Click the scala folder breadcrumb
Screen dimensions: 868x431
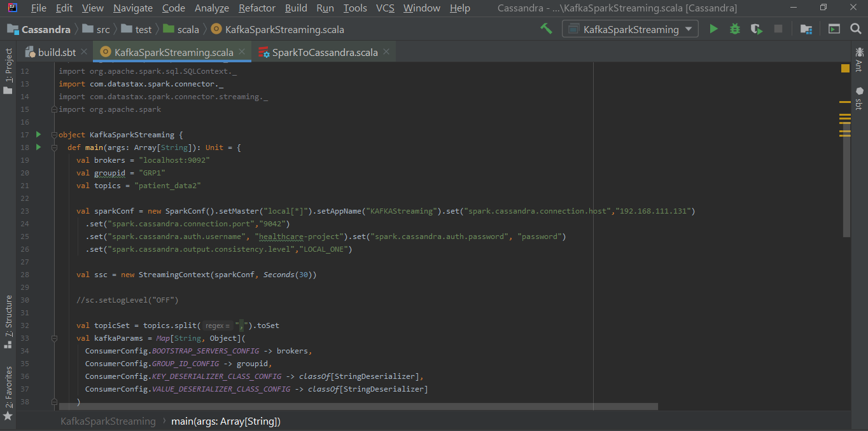point(181,29)
